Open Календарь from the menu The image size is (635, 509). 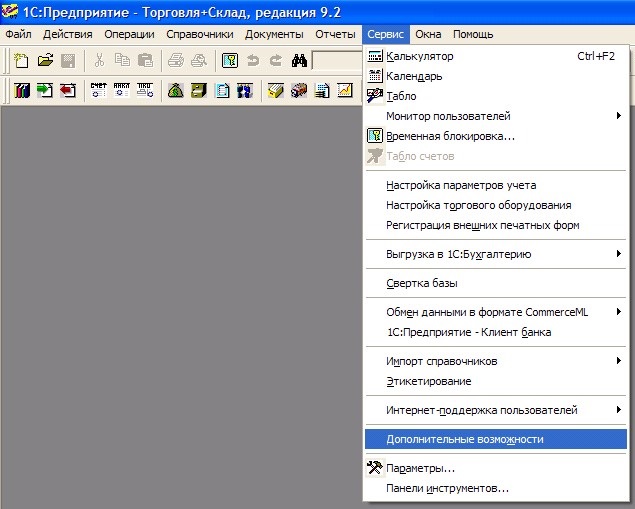496,76
